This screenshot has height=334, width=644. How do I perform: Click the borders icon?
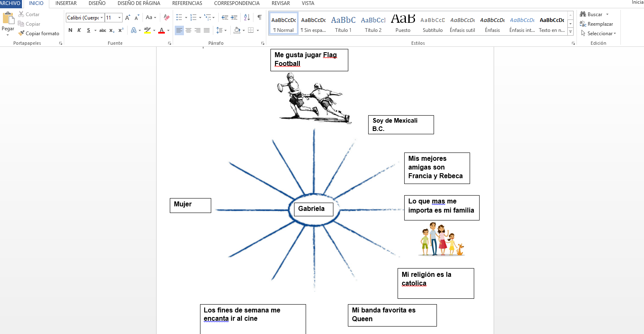(x=251, y=30)
